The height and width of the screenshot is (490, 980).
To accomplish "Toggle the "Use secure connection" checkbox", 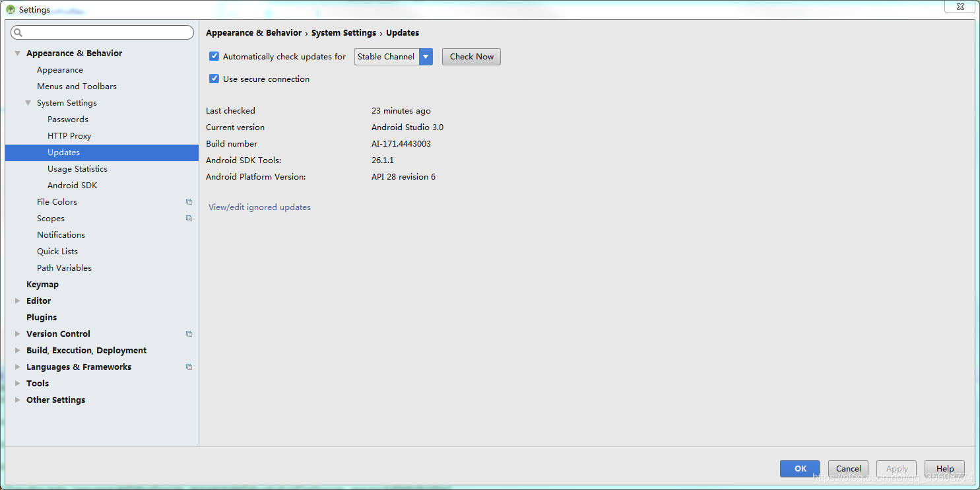I will [x=214, y=78].
